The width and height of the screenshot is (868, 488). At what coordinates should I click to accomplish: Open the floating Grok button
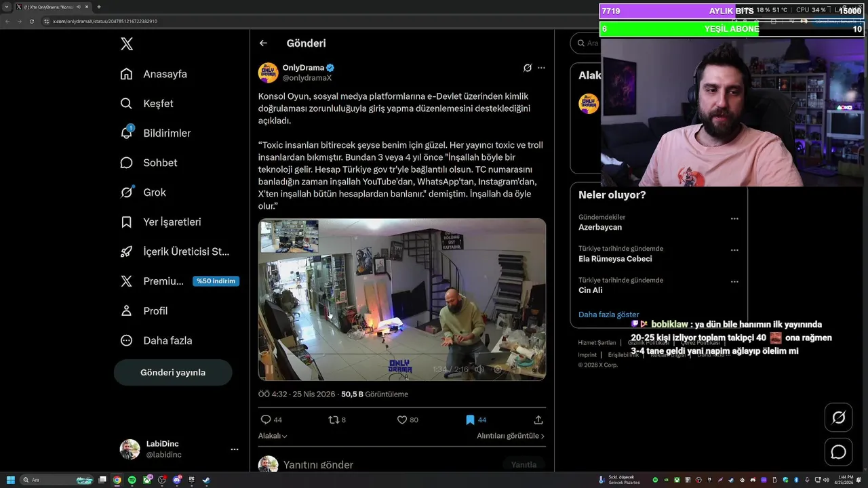click(x=838, y=418)
